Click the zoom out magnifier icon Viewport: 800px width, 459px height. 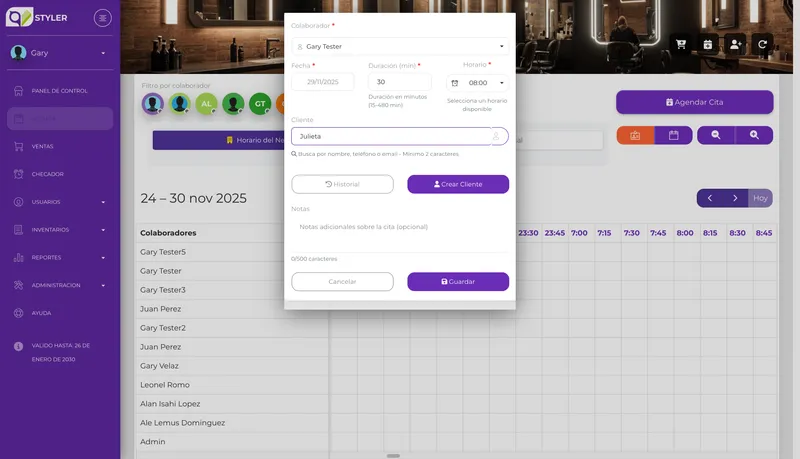point(716,135)
